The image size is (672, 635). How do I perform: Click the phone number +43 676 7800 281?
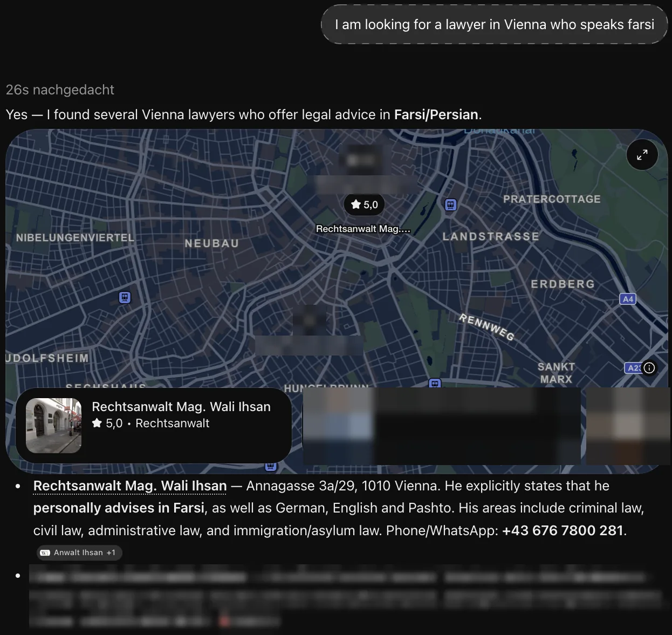(x=563, y=530)
